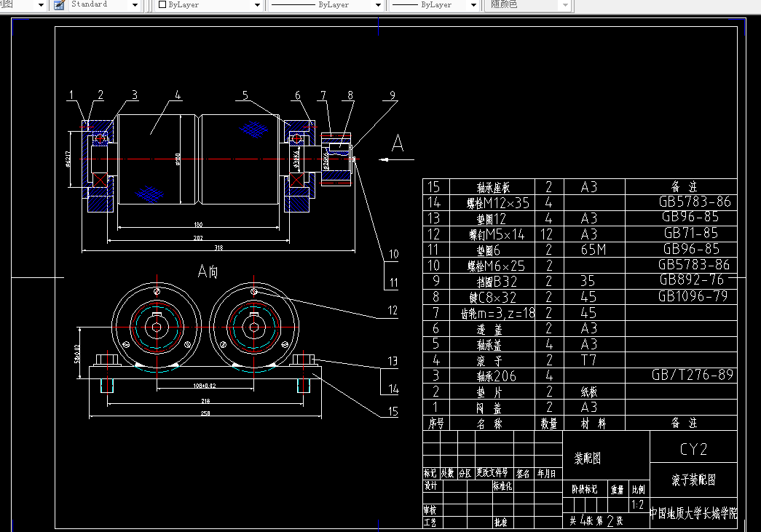Click the 258 base width dimension
The height and width of the screenshot is (532, 761).
point(205,413)
